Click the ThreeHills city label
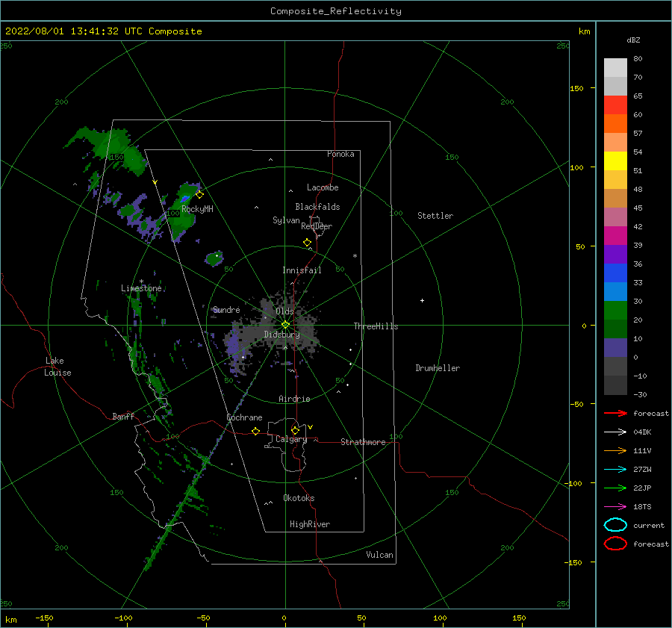 pyautogui.click(x=376, y=326)
